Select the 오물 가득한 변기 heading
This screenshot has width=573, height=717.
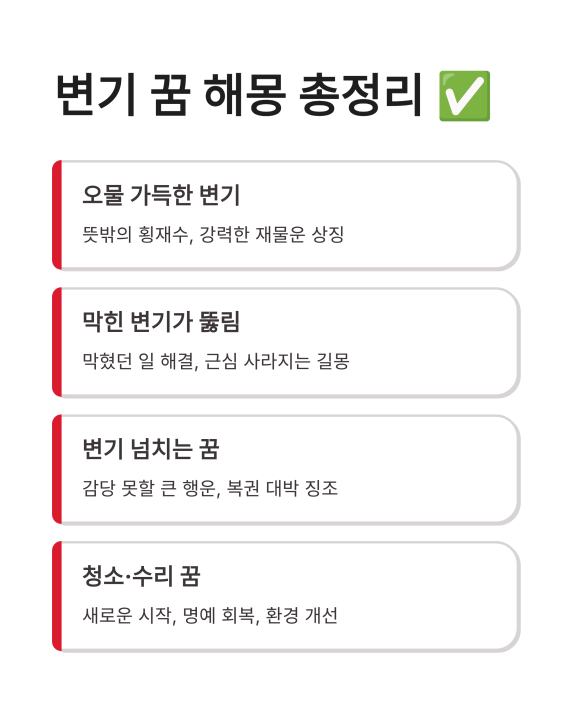pos(161,195)
